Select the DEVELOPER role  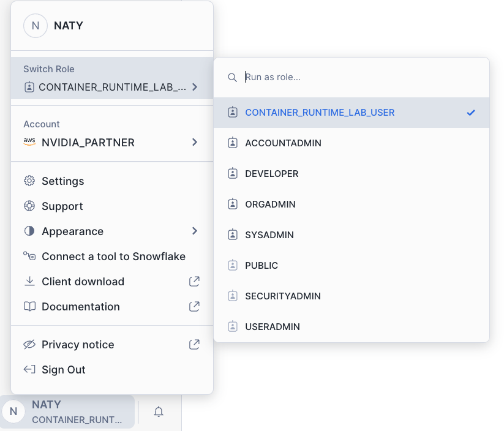click(352, 173)
